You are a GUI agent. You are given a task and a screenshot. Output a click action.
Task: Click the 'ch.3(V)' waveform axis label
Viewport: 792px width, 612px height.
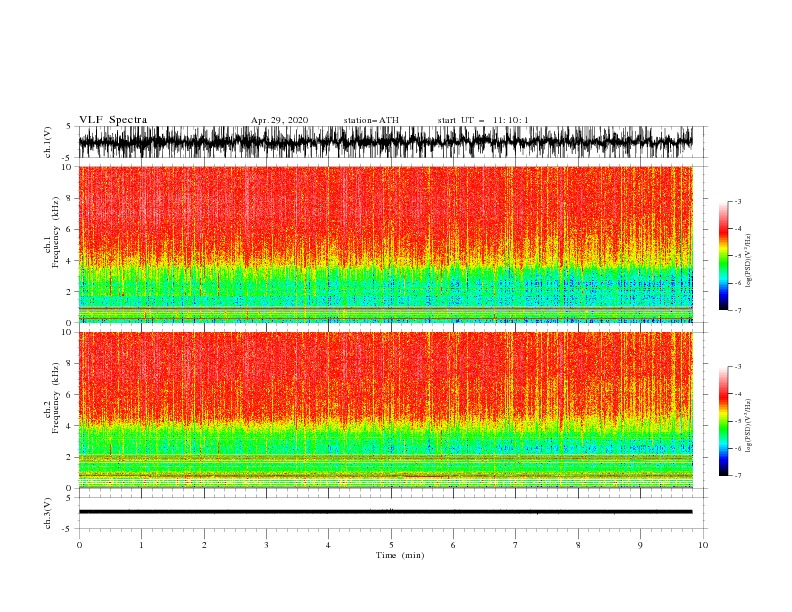(48, 513)
